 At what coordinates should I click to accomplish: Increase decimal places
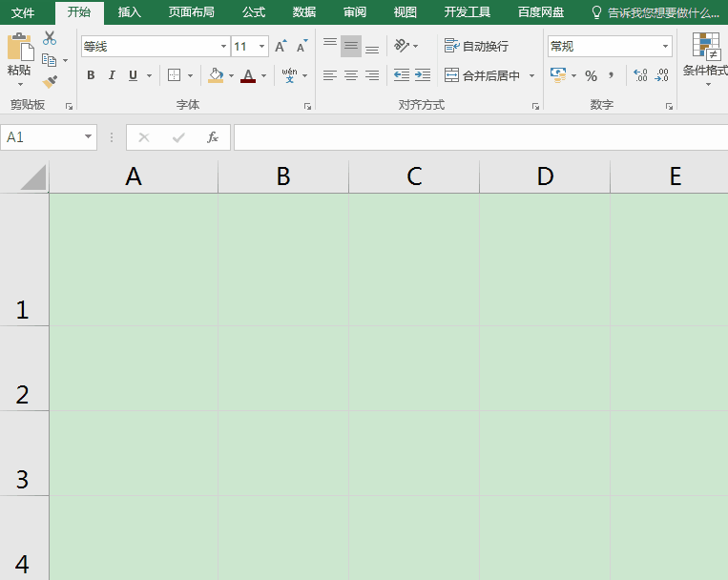point(640,74)
